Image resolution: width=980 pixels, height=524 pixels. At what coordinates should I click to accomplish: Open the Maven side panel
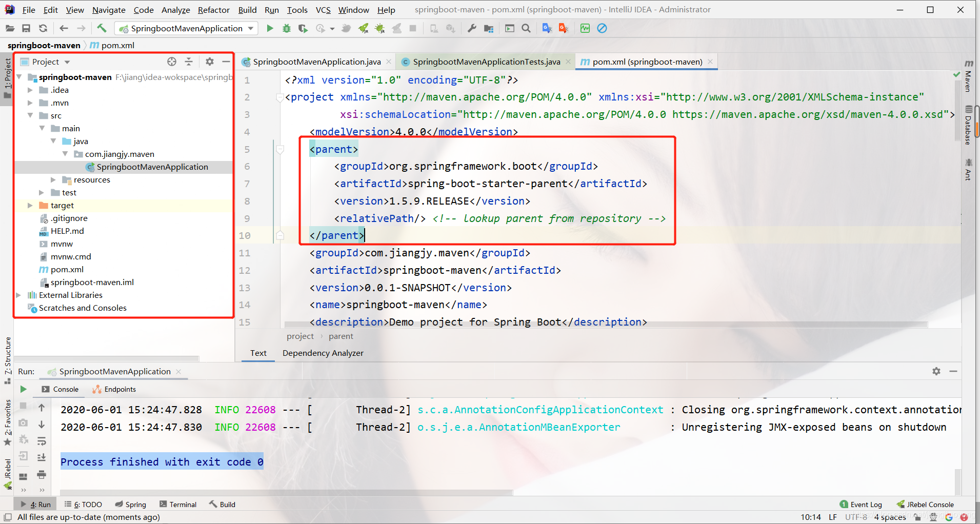tap(968, 75)
